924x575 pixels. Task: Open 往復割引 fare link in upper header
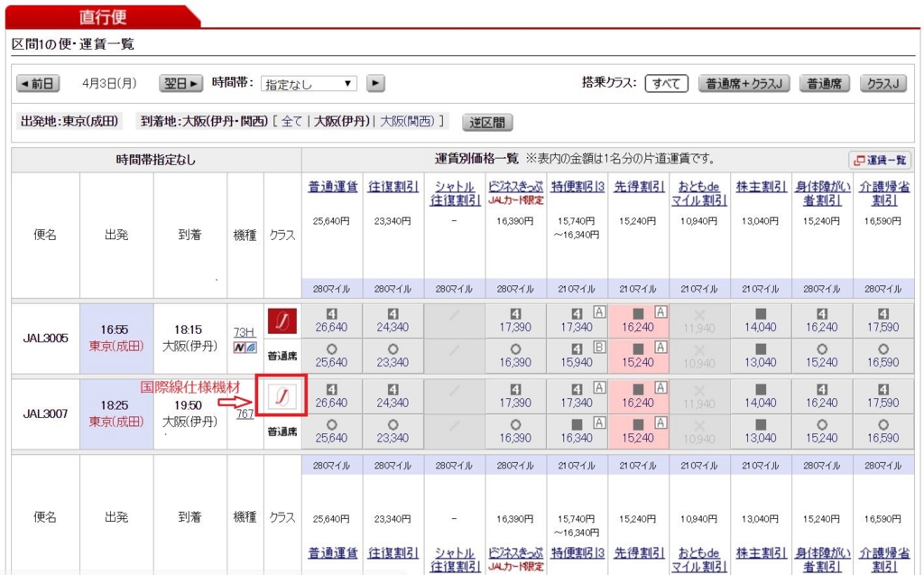(393, 187)
